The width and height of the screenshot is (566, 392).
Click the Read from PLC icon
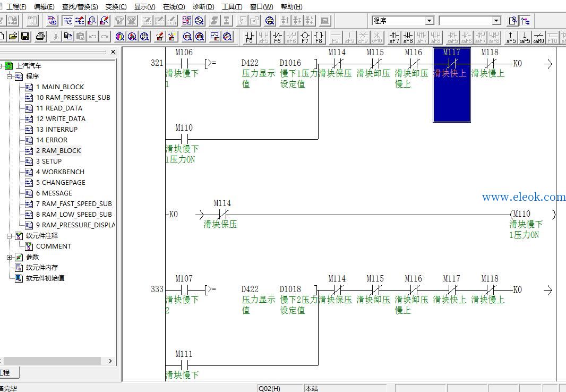(172, 36)
